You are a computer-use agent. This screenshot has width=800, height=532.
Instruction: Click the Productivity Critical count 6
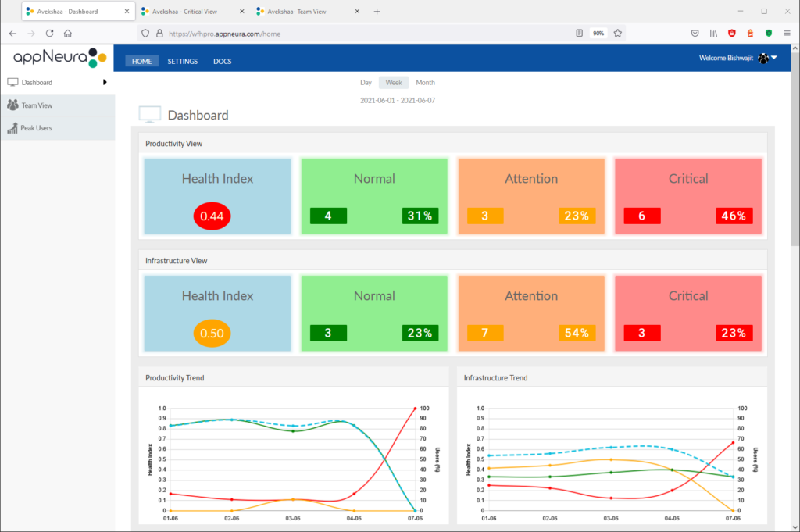[x=642, y=216]
